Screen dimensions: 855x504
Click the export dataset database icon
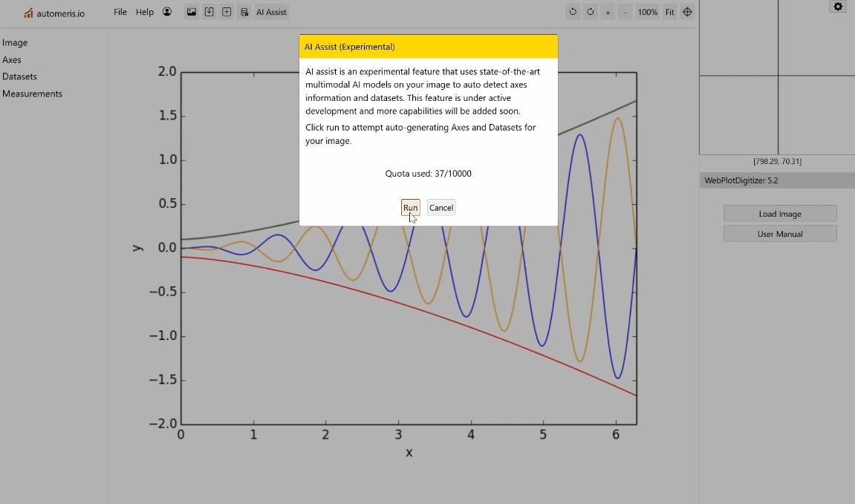[x=245, y=12]
